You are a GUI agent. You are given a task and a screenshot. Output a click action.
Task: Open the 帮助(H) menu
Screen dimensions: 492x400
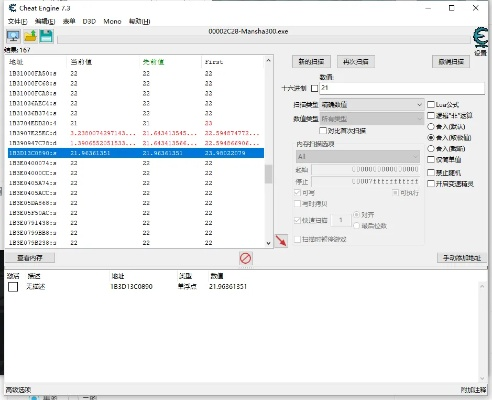[x=139, y=21]
